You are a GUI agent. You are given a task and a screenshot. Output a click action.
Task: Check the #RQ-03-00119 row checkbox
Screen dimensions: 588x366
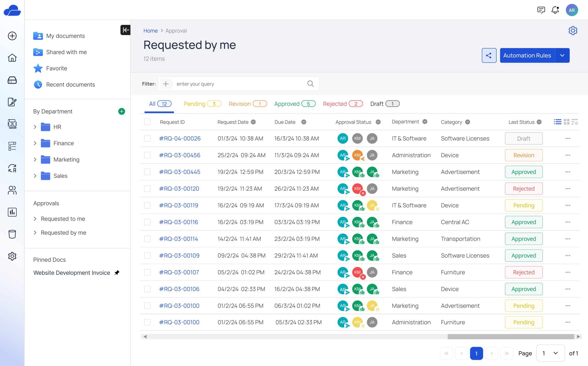click(147, 205)
